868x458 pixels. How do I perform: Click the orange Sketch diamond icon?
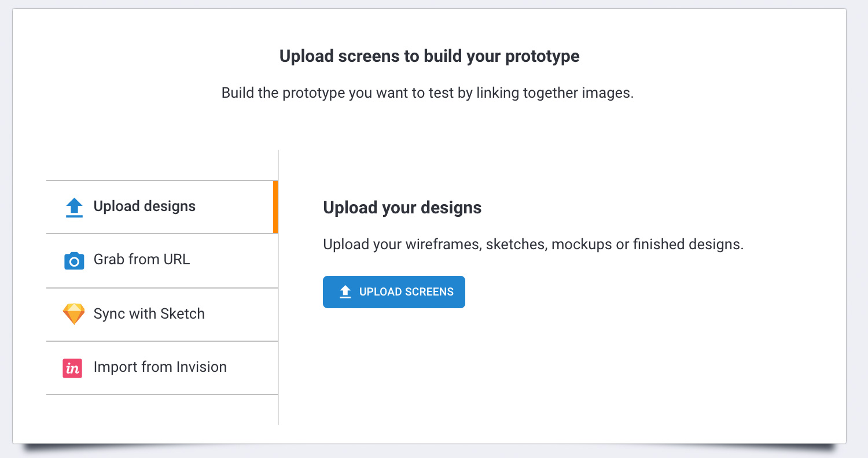point(73,314)
